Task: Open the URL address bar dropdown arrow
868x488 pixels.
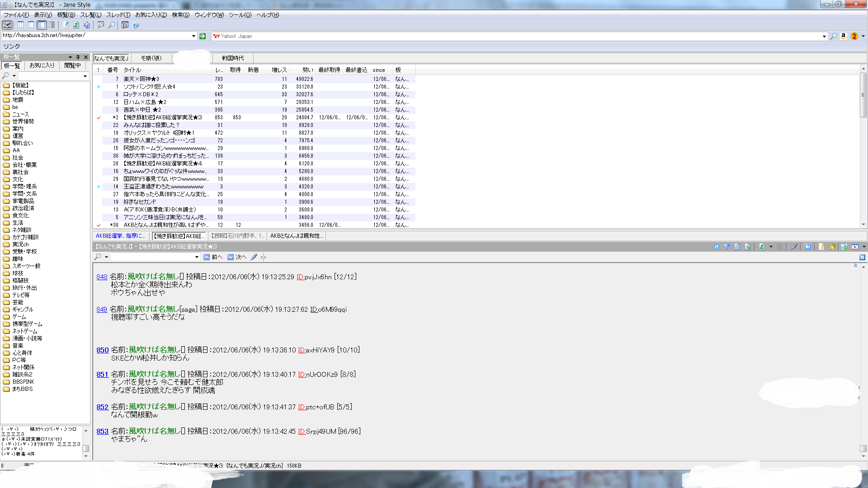Action: pos(193,36)
